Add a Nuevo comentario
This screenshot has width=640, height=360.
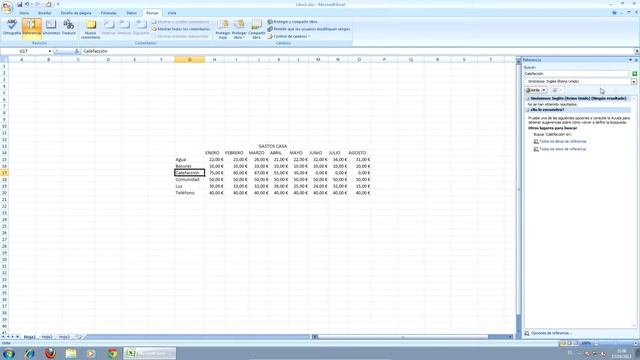pos(91,29)
